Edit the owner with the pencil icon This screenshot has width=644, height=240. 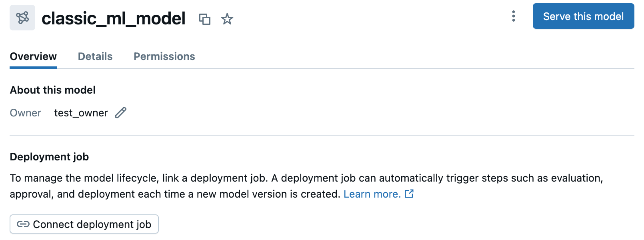(x=121, y=113)
